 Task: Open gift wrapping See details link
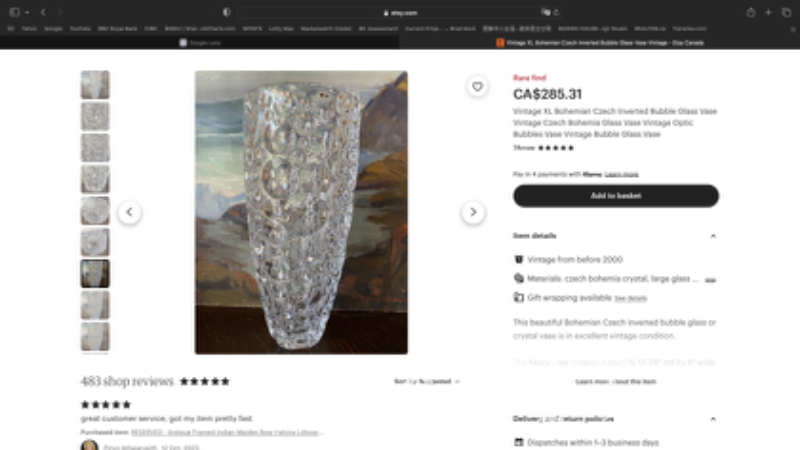click(x=631, y=298)
